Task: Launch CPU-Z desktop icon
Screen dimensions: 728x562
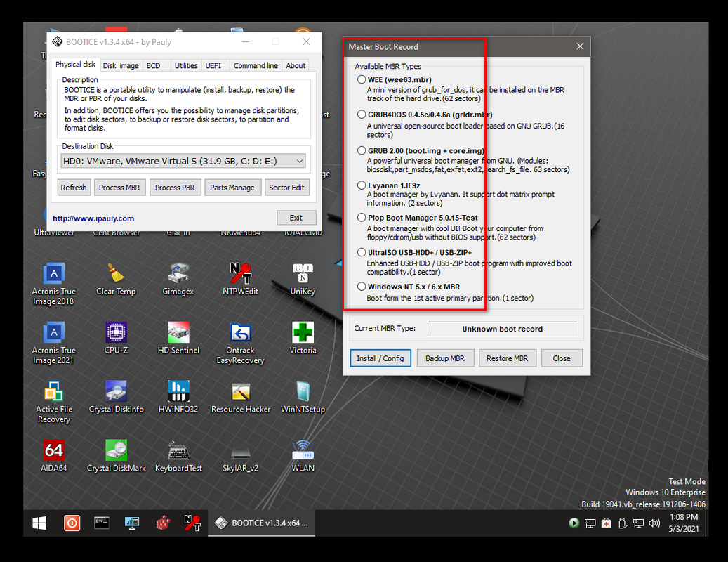Action: tap(116, 338)
